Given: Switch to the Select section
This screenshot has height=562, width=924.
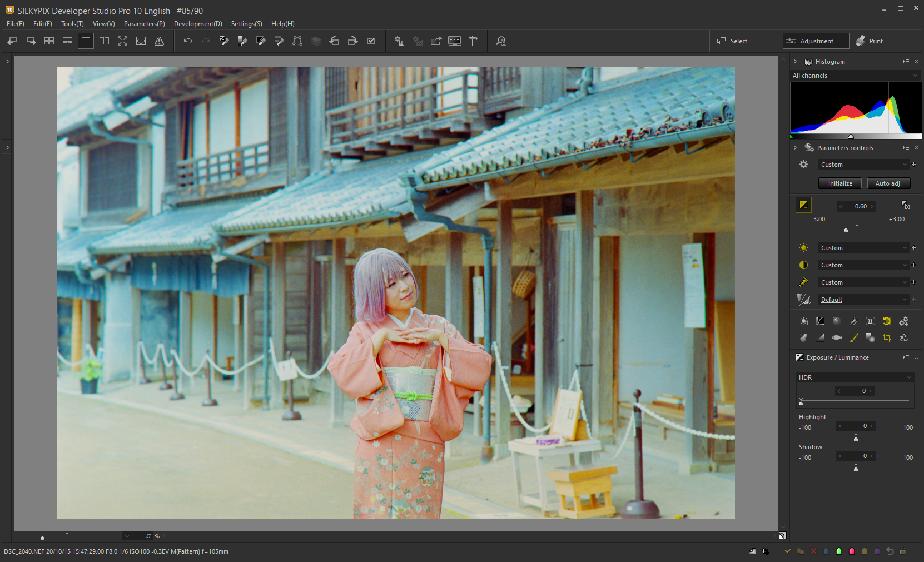Looking at the screenshot, I should point(732,41).
